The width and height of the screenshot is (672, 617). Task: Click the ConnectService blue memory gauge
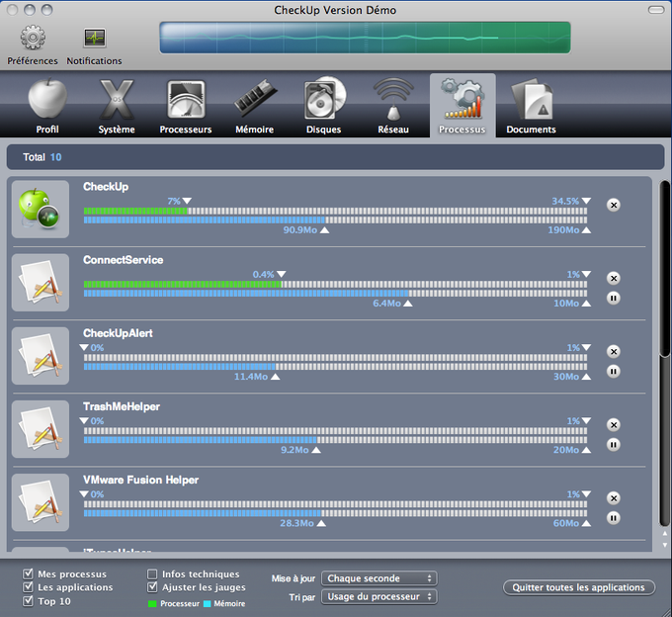coord(246,294)
